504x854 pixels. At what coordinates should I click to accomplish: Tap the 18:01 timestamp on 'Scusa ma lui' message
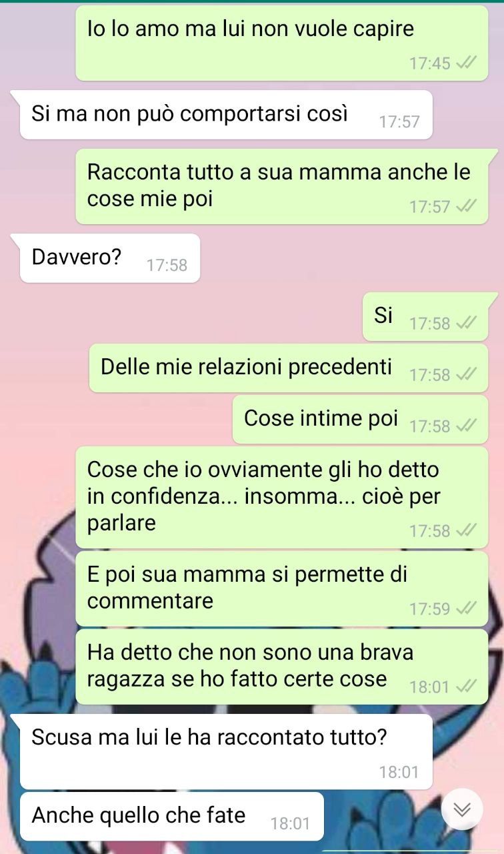(x=399, y=773)
